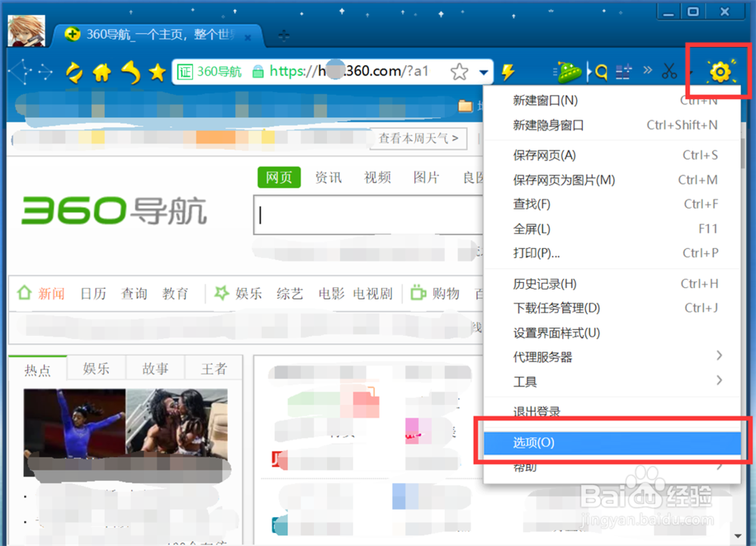Image resolution: width=756 pixels, height=546 pixels.
Task: Open a new tab with the plus button
Action: coord(284,36)
